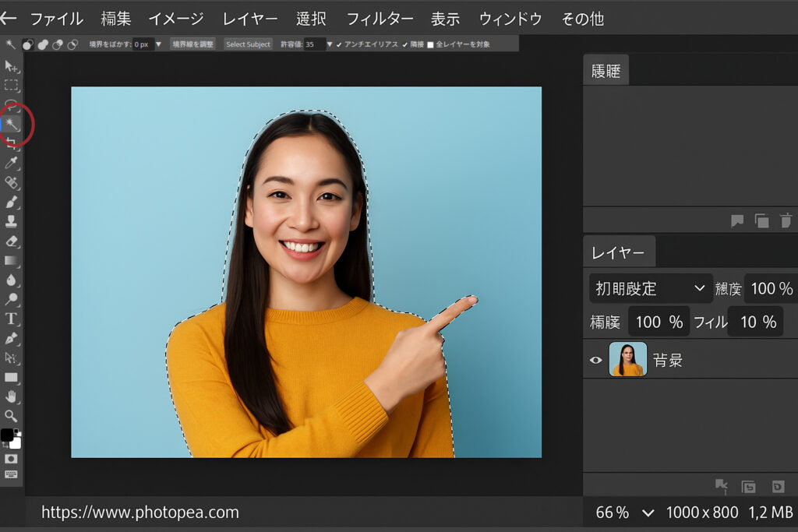This screenshot has height=532, width=798.
Task: Click the 境界線を調整 button
Action: coord(192,44)
